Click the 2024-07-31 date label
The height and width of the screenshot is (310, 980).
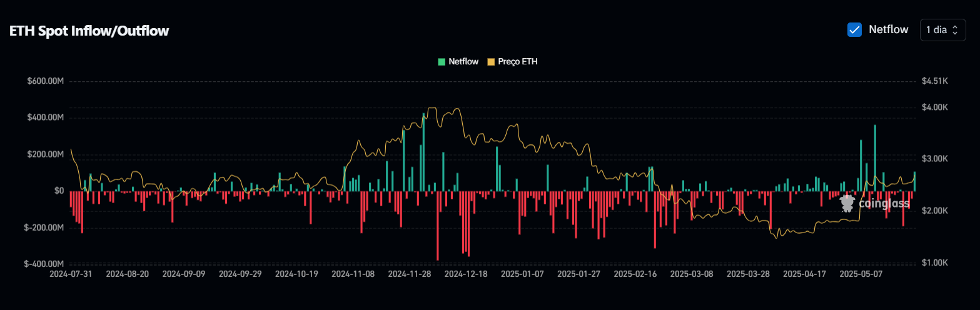pos(71,274)
